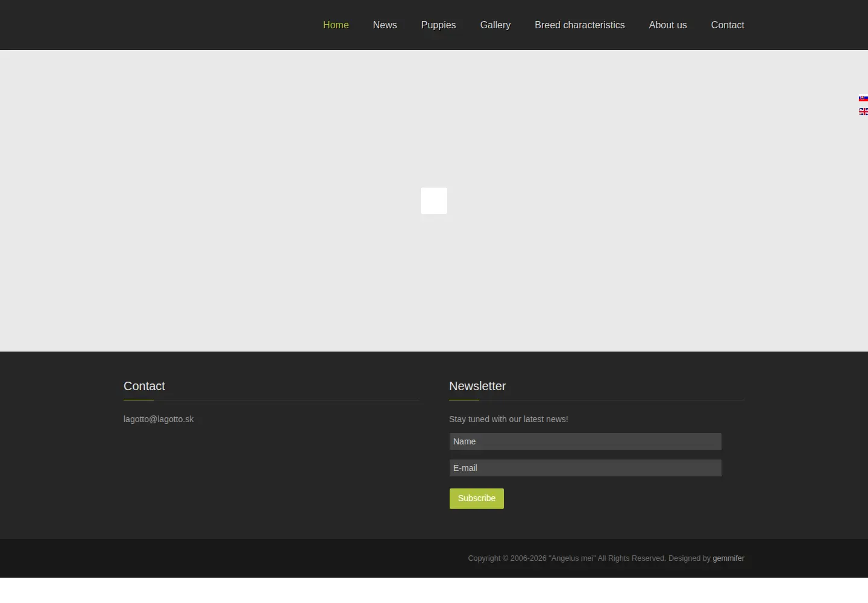Click the 'Stay tuned with our latest news!' text
The image size is (868, 603).
(509, 419)
